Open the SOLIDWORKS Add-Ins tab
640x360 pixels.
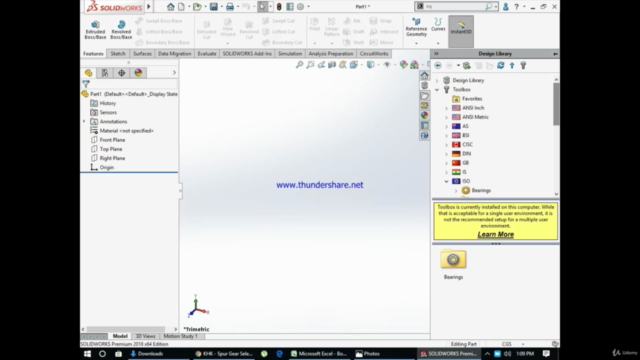click(x=247, y=54)
